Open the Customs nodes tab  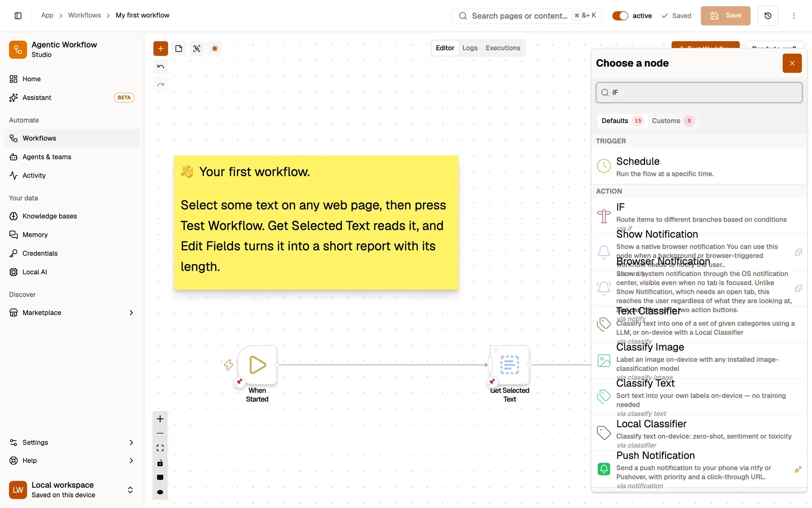(x=672, y=121)
